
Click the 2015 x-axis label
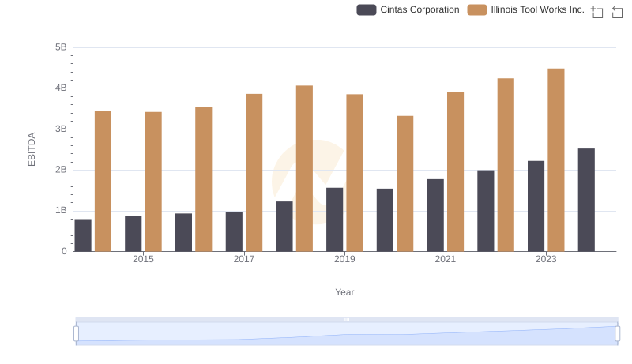[x=143, y=259]
